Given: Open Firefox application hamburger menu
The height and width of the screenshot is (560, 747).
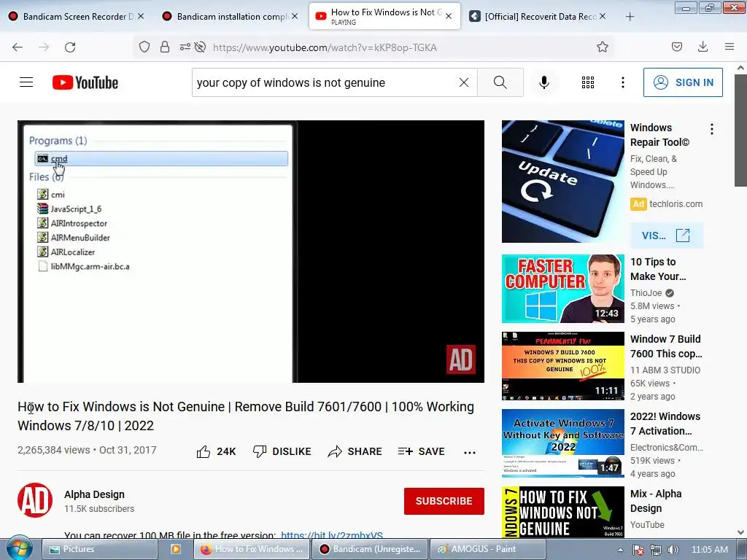Looking at the screenshot, I should pos(729,47).
